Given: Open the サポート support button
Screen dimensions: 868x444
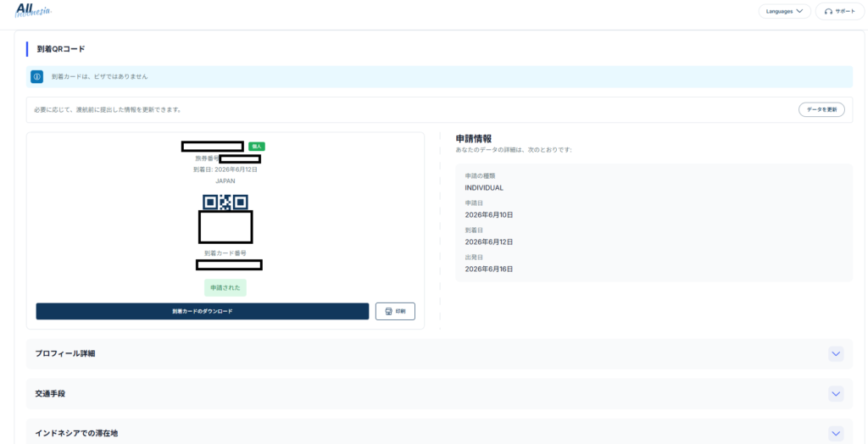Looking at the screenshot, I should click(x=840, y=12).
